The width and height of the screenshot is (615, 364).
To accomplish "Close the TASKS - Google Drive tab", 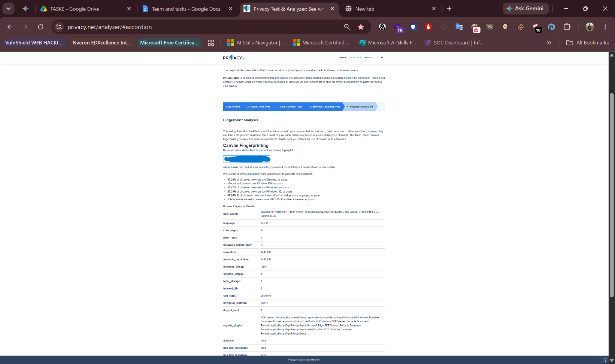I will pyautogui.click(x=129, y=9).
